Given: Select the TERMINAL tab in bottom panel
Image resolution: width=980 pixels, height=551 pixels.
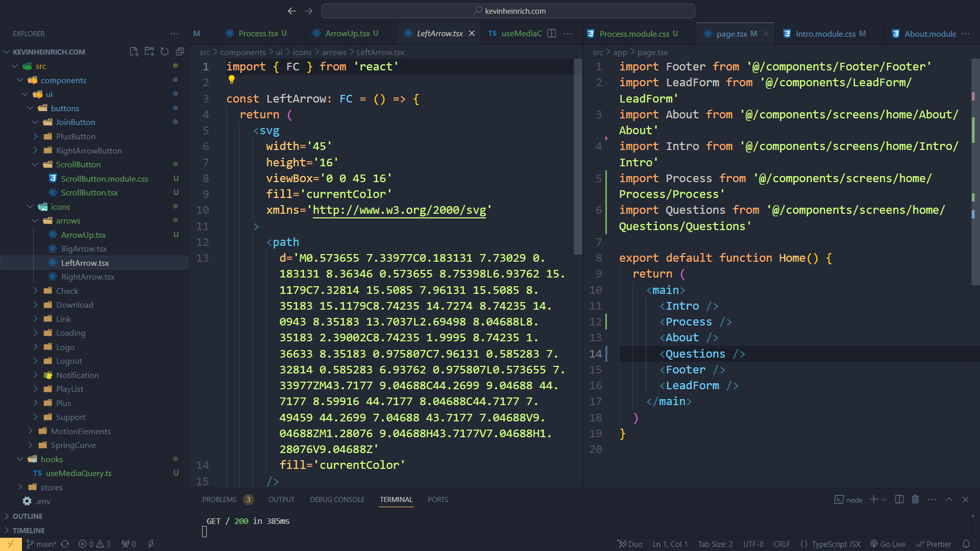Looking at the screenshot, I should 396,499.
